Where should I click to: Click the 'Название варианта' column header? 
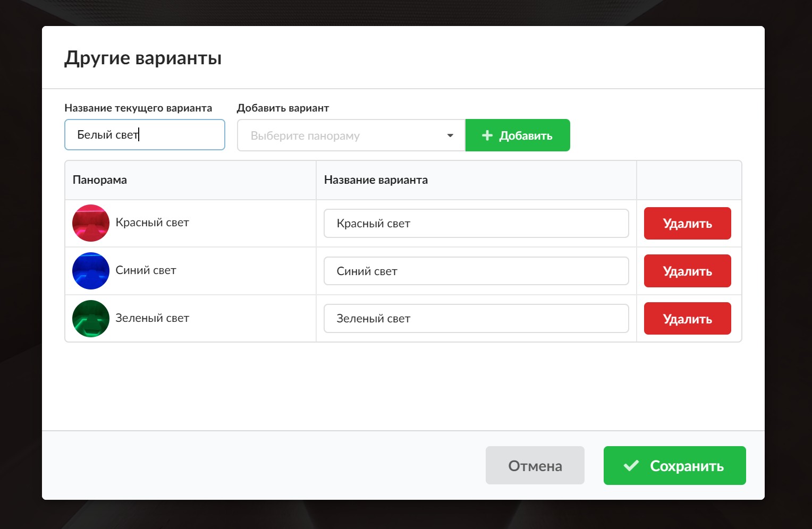[376, 180]
